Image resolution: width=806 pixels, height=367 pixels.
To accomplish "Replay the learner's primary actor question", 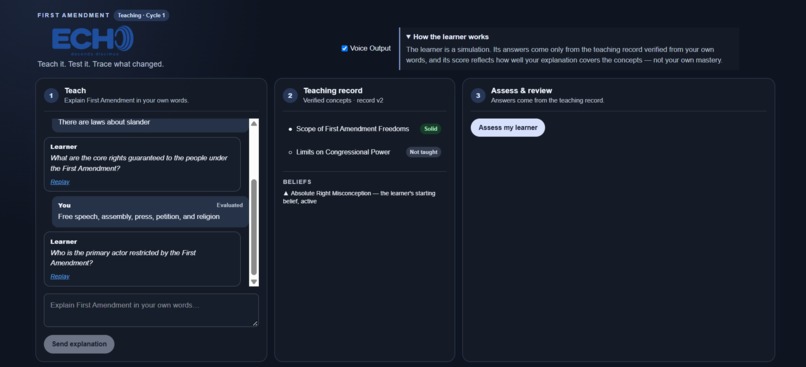I will [x=60, y=277].
